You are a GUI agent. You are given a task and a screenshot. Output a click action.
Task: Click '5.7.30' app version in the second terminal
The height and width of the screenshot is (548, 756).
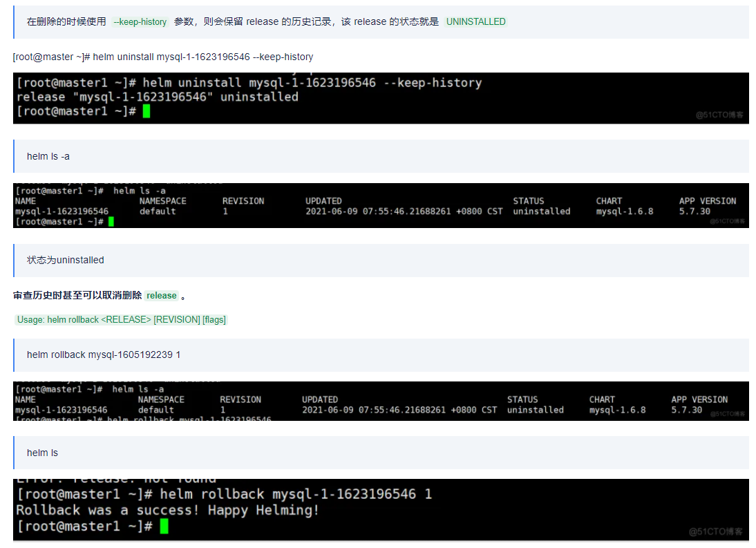(694, 211)
